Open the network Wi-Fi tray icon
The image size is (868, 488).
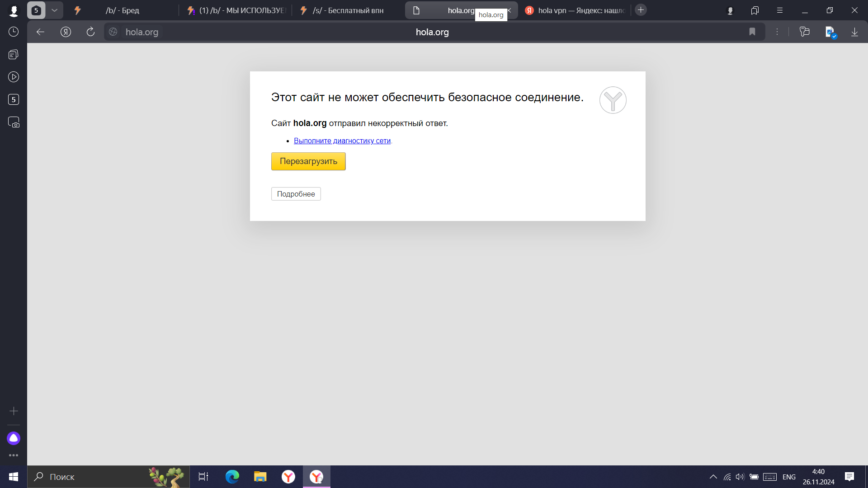pyautogui.click(x=727, y=477)
